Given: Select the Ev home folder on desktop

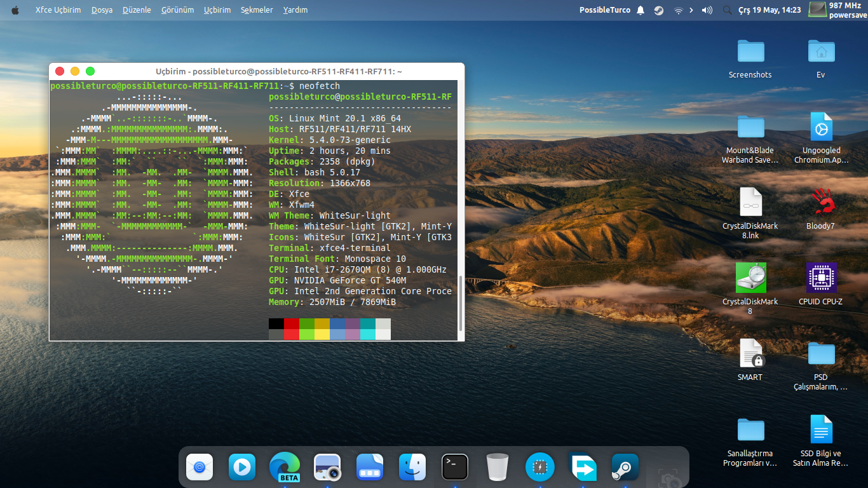Looking at the screenshot, I should [x=821, y=58].
